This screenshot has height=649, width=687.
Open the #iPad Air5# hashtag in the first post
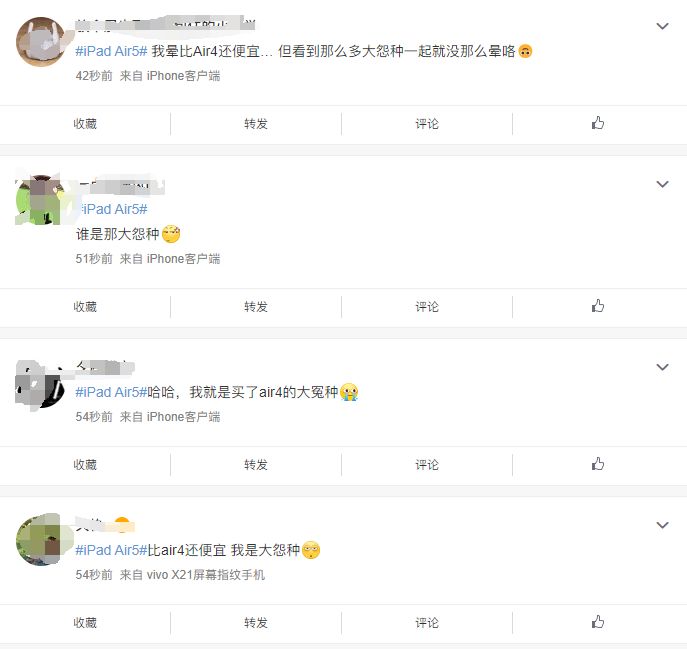(112, 51)
